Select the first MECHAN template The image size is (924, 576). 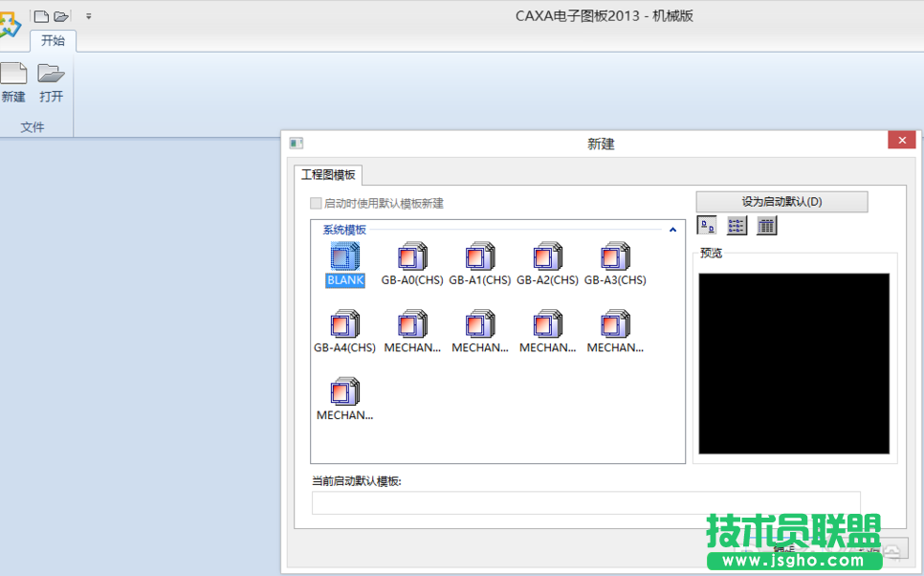tap(411, 325)
